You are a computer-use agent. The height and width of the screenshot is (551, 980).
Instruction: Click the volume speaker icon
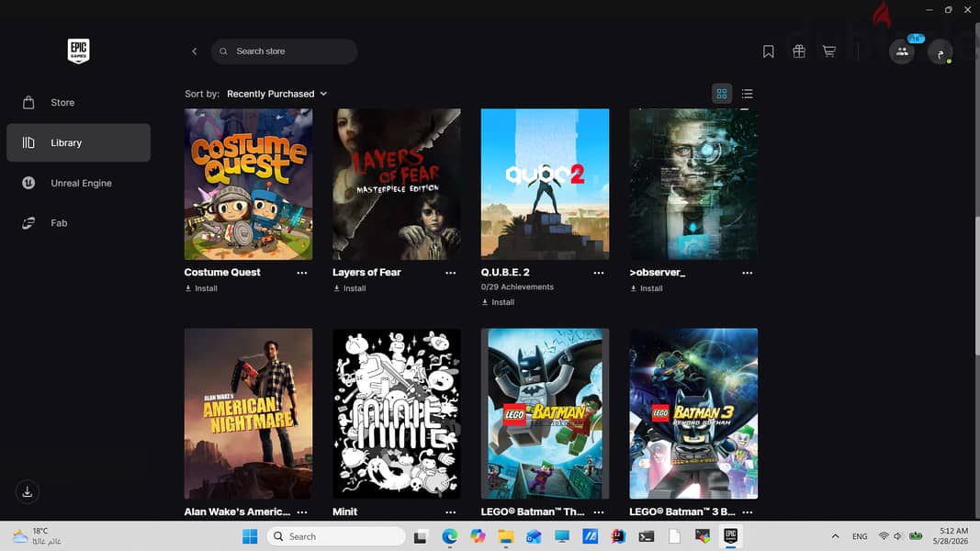click(x=898, y=536)
